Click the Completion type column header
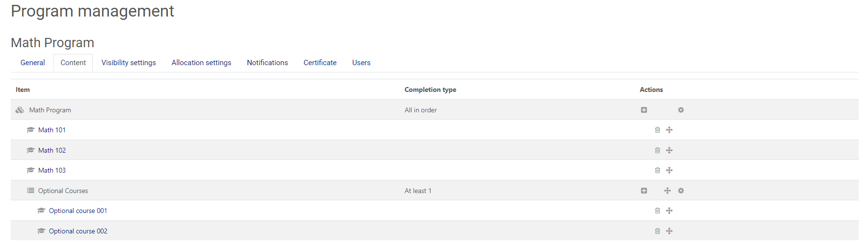Screen dimensions: 868x248 point(430,89)
